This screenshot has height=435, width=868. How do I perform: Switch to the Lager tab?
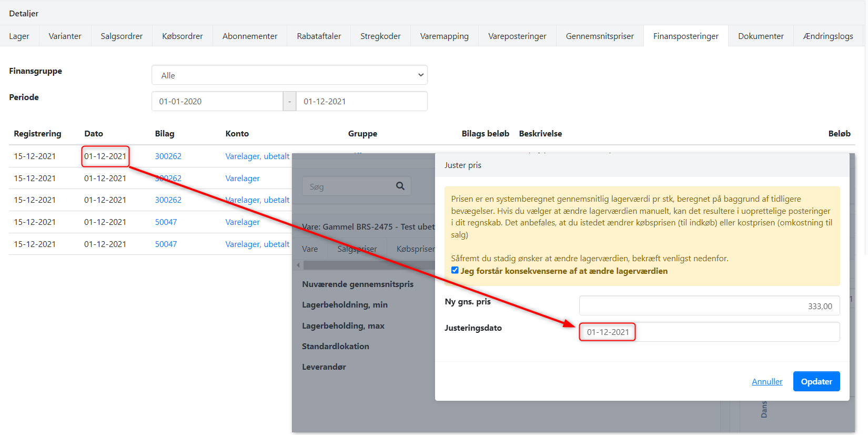click(19, 36)
